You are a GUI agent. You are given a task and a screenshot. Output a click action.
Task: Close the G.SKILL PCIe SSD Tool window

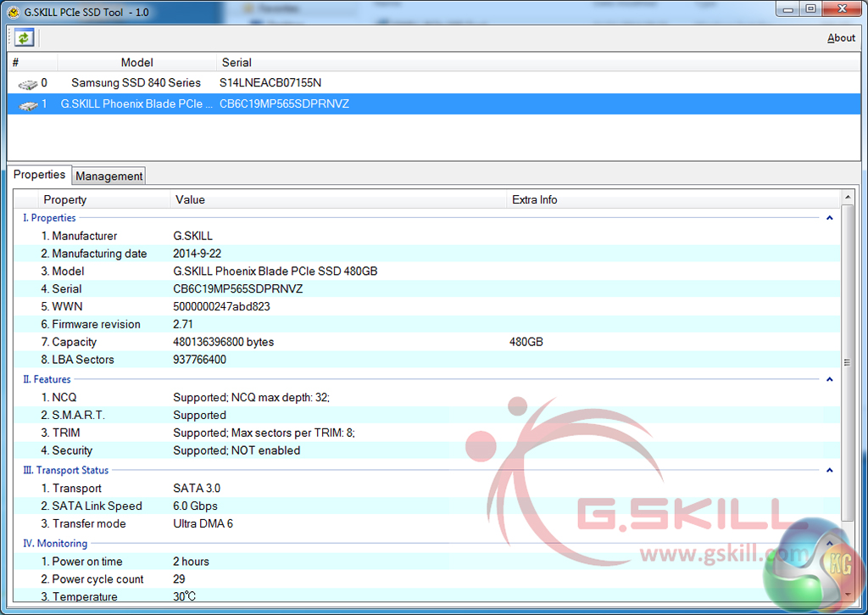(842, 9)
